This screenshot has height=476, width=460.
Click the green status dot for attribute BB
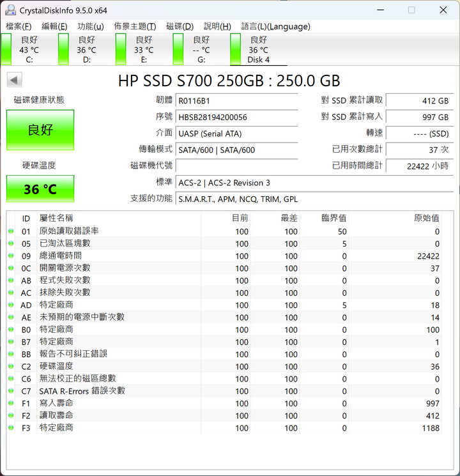(x=11, y=354)
